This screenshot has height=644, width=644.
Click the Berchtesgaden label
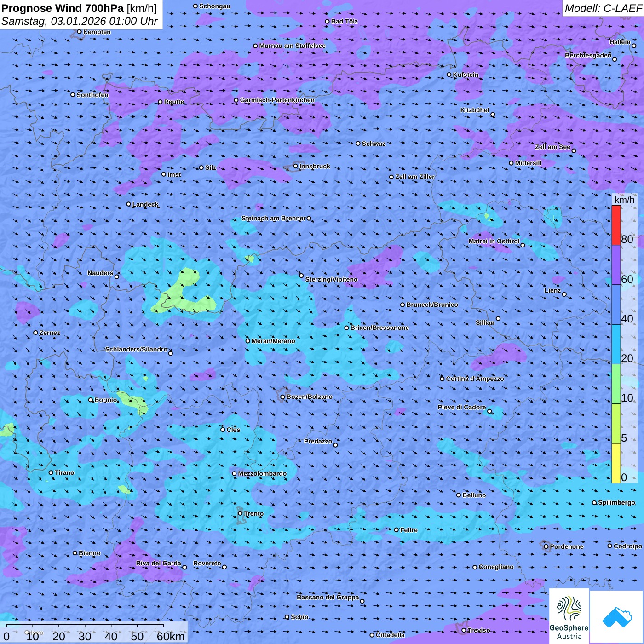588,55
